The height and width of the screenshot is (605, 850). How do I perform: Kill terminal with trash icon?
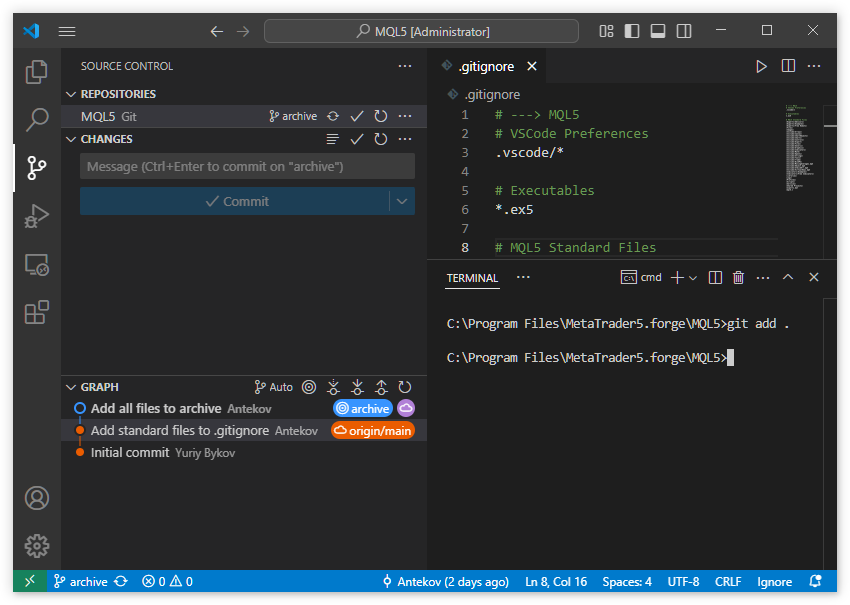pos(738,278)
